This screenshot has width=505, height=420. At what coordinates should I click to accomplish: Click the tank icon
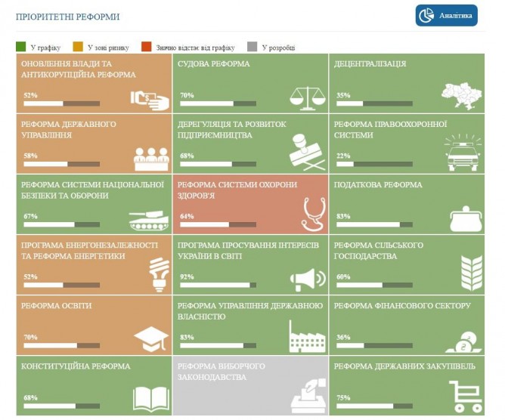point(149,219)
